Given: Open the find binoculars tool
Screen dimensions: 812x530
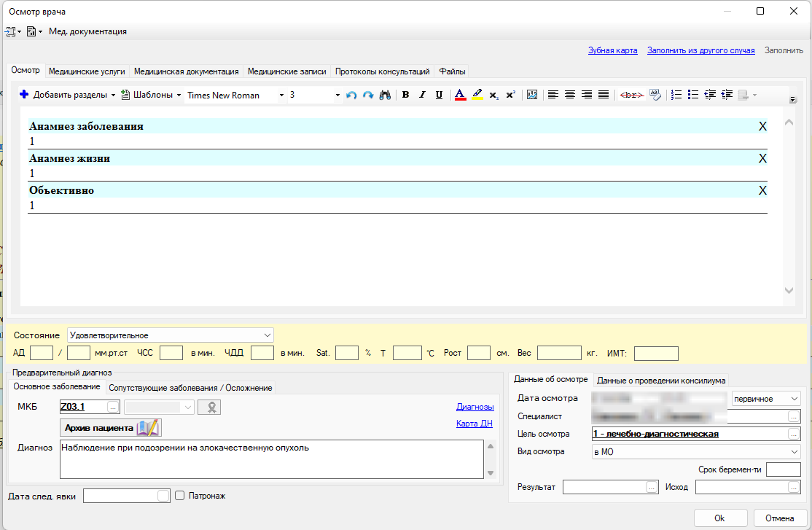Looking at the screenshot, I should click(x=385, y=95).
